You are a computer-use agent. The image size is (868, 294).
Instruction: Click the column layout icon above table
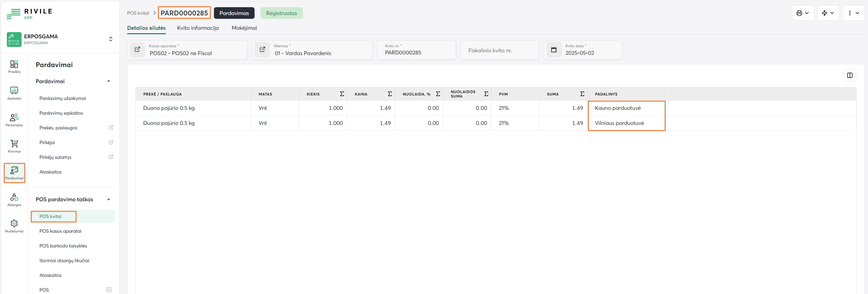tap(850, 75)
